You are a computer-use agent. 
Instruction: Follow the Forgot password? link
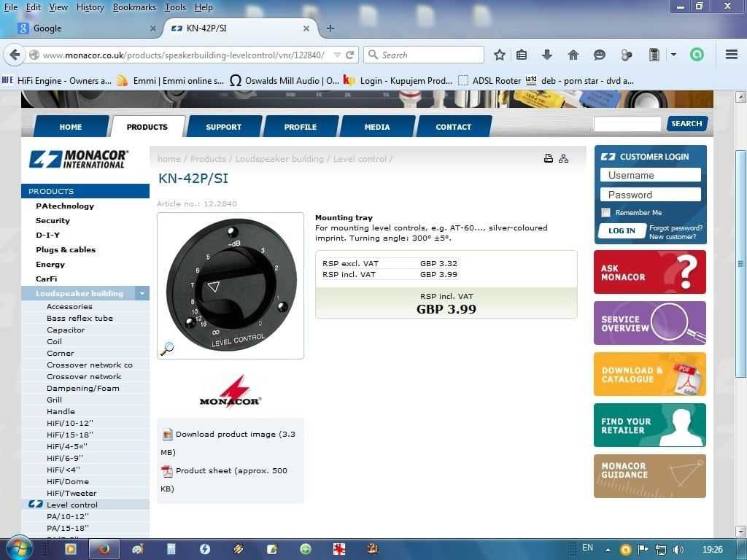pos(676,228)
